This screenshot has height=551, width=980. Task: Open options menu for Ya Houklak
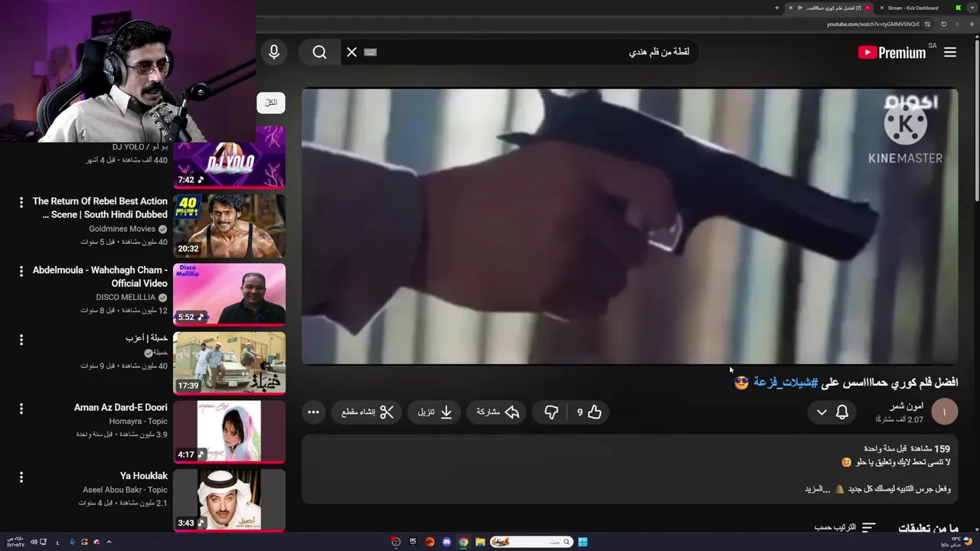(21, 477)
